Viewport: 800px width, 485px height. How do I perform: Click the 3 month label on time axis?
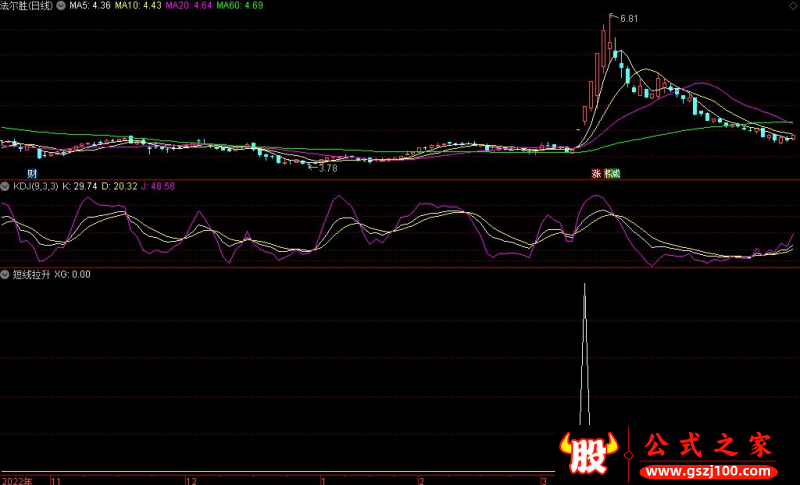point(544,481)
